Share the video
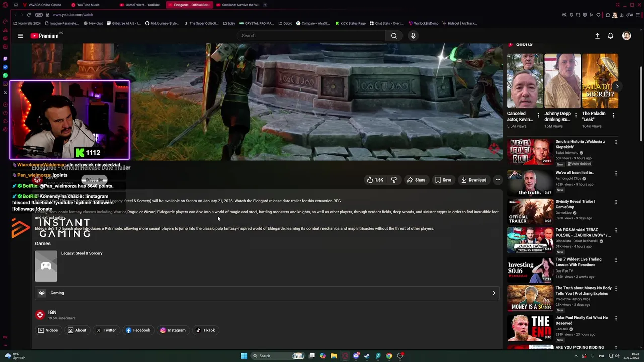 416,180
